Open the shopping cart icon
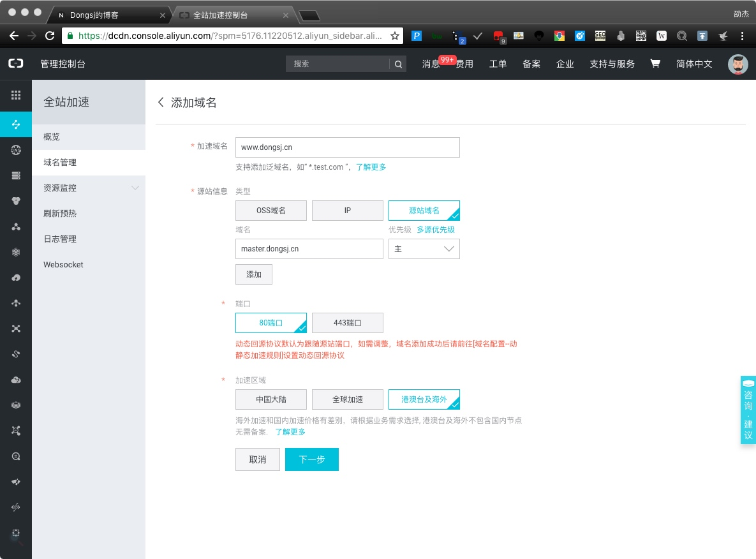756x559 pixels. point(655,63)
